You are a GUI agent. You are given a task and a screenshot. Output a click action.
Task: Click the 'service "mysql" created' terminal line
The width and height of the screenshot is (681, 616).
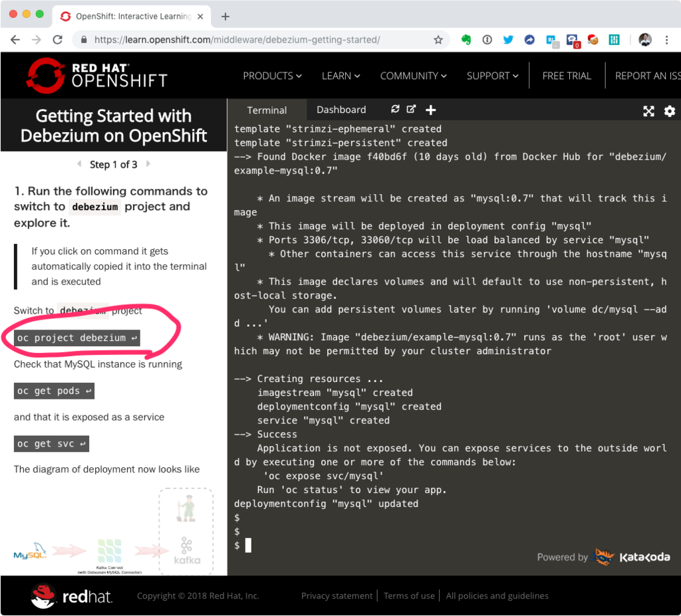[x=323, y=420]
